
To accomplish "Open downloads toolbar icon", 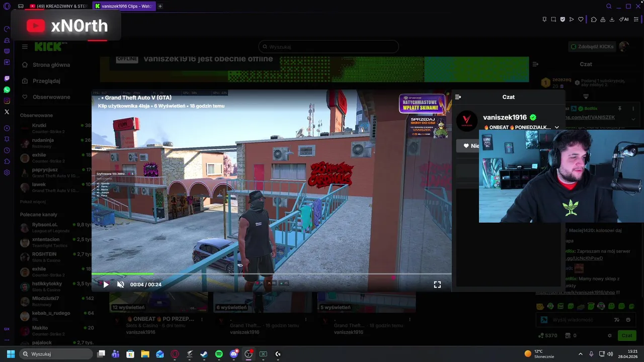I will [612, 20].
